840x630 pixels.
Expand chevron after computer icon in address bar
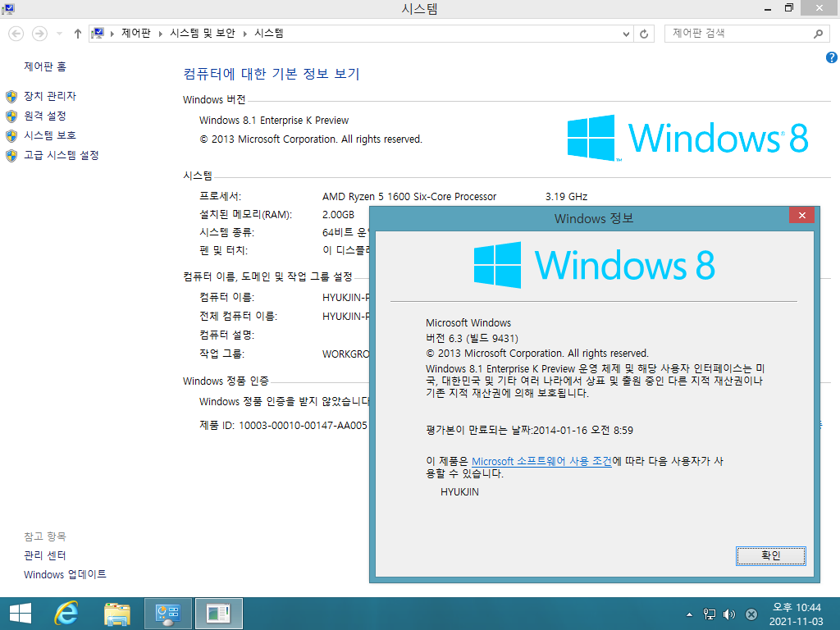pos(112,34)
